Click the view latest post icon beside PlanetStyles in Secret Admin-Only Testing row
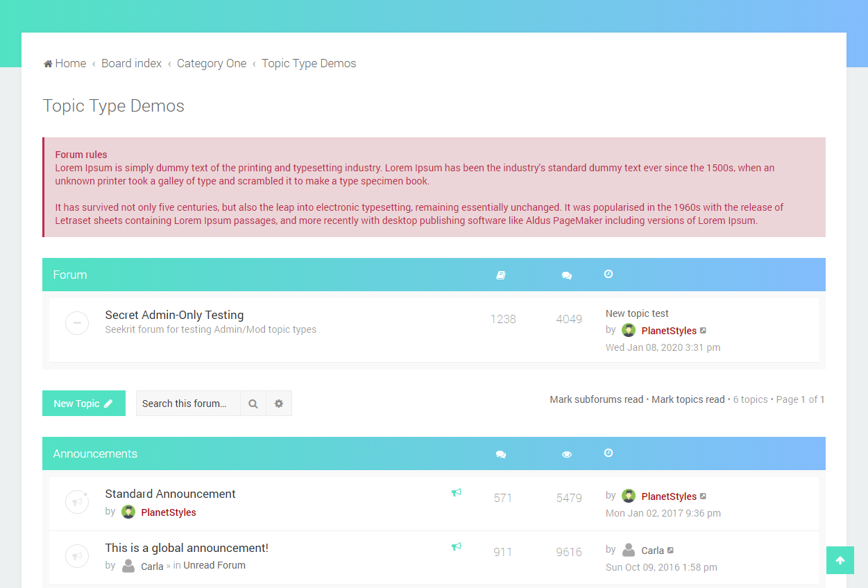 coord(704,331)
